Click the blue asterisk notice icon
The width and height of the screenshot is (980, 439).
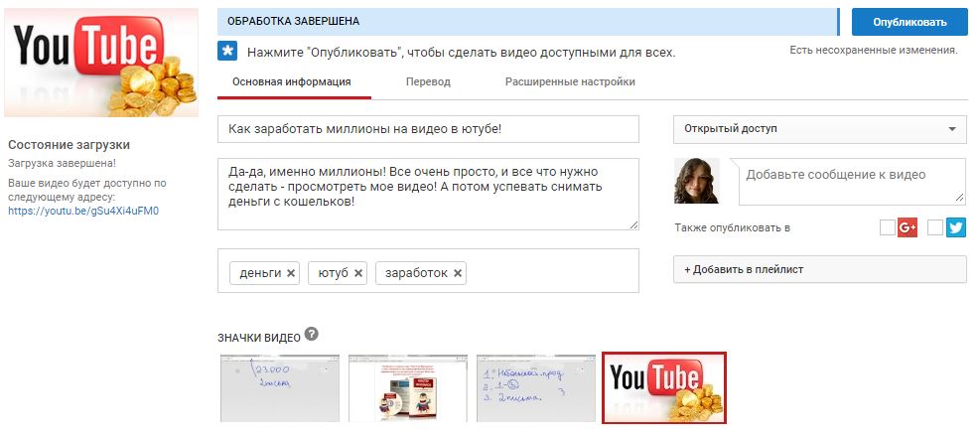(227, 52)
